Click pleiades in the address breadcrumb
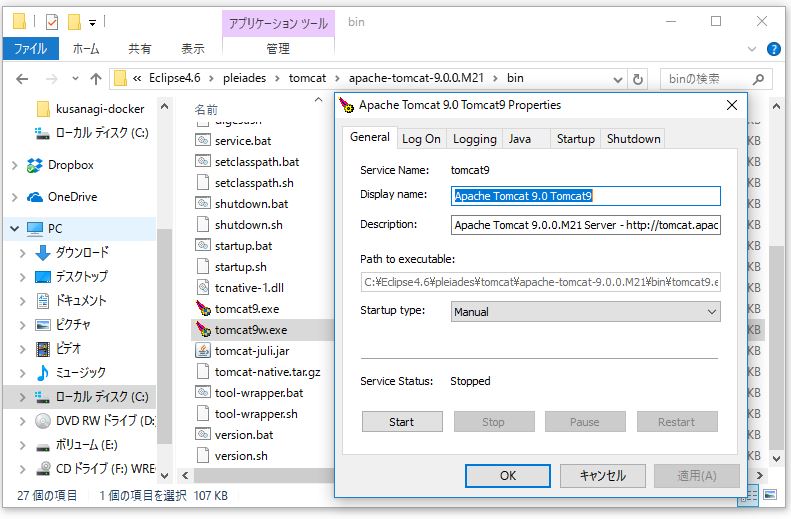791x519 pixels. 245,79
